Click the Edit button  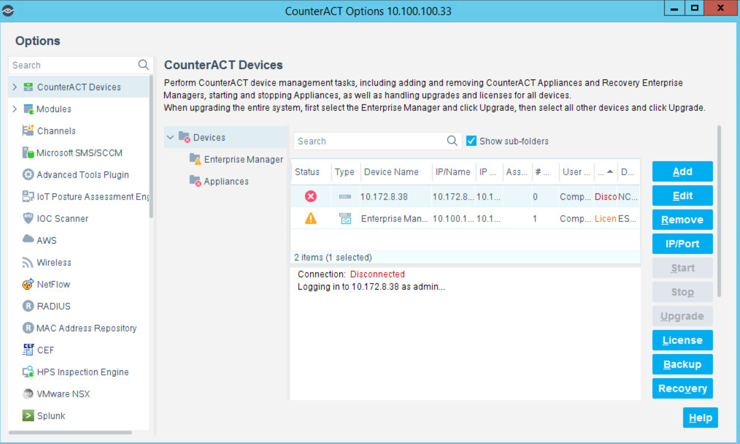682,195
